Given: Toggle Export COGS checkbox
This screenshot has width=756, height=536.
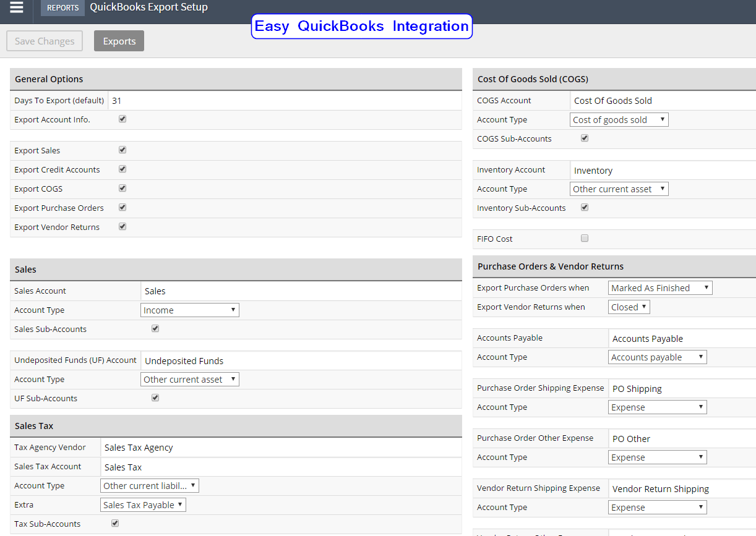Looking at the screenshot, I should pos(122,188).
